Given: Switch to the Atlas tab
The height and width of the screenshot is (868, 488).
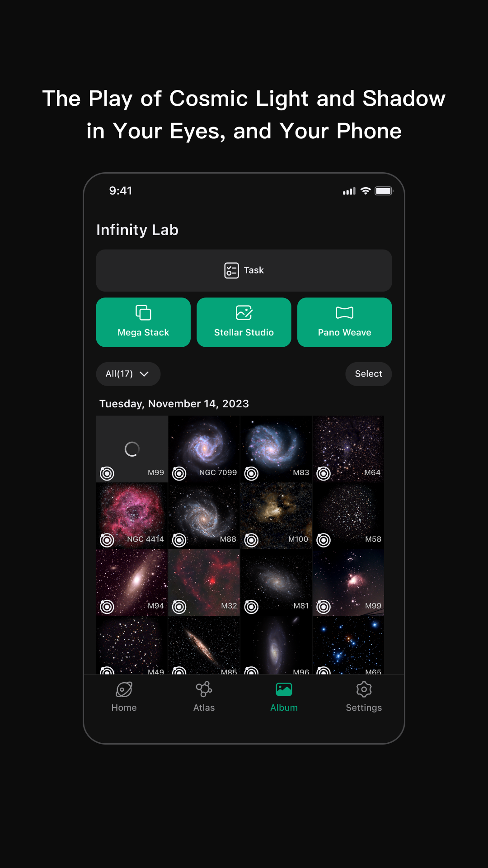Looking at the screenshot, I should coord(204,697).
